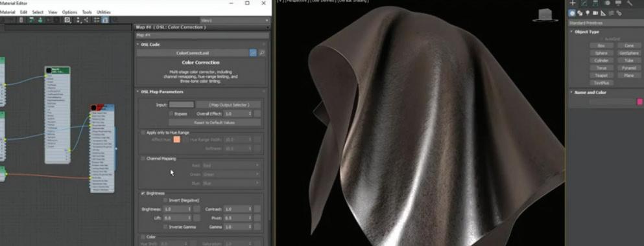This screenshot has width=644, height=246.
Task: Toggle the Material/Map Browser toolbar icon
Action: click(97, 19)
